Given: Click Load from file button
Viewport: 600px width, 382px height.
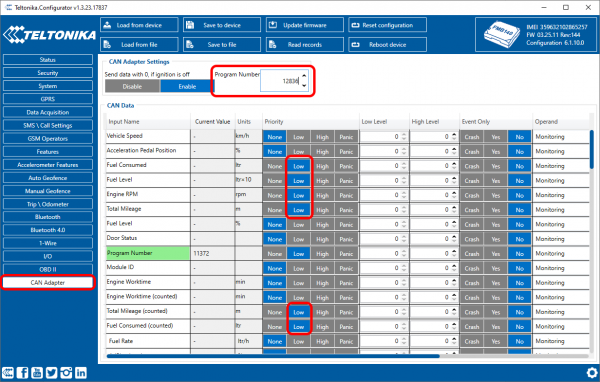Looking at the screenshot, I should (x=139, y=44).
